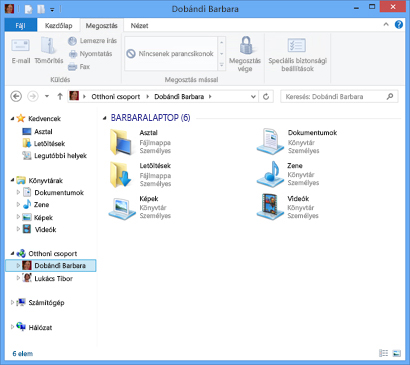The image size is (410, 365).
Task: Go up one folder level
Action: (x=60, y=97)
